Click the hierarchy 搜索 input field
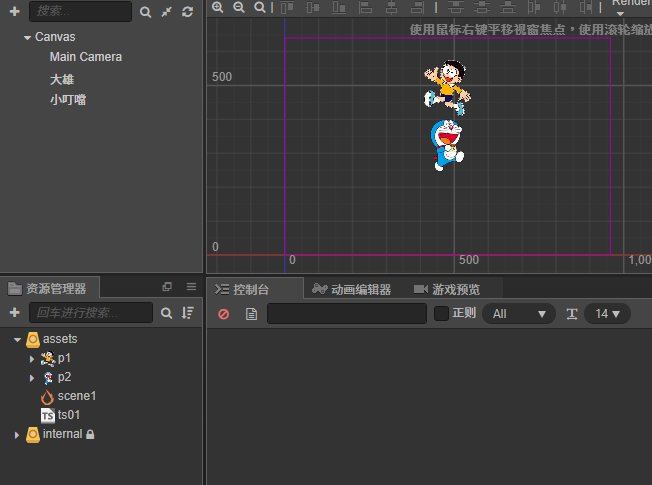652x485 pixels. tap(80, 11)
